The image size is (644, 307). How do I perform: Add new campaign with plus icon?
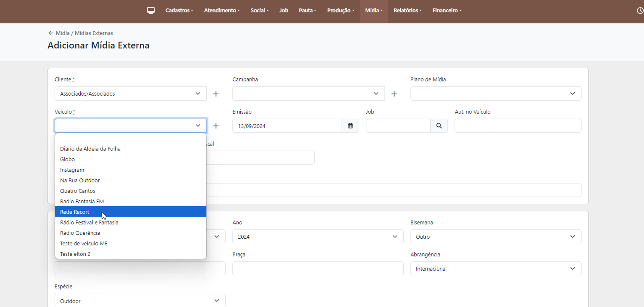coord(394,94)
